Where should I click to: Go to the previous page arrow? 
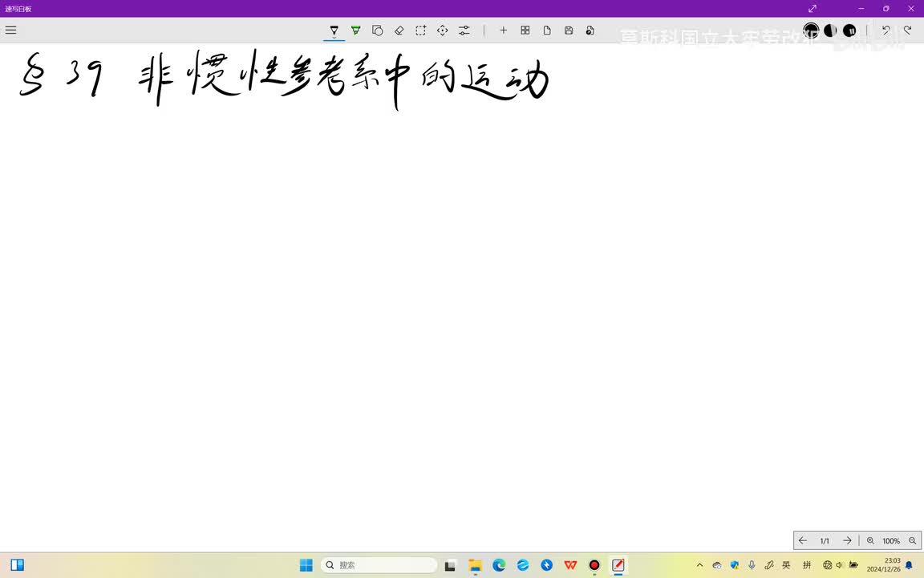click(803, 540)
